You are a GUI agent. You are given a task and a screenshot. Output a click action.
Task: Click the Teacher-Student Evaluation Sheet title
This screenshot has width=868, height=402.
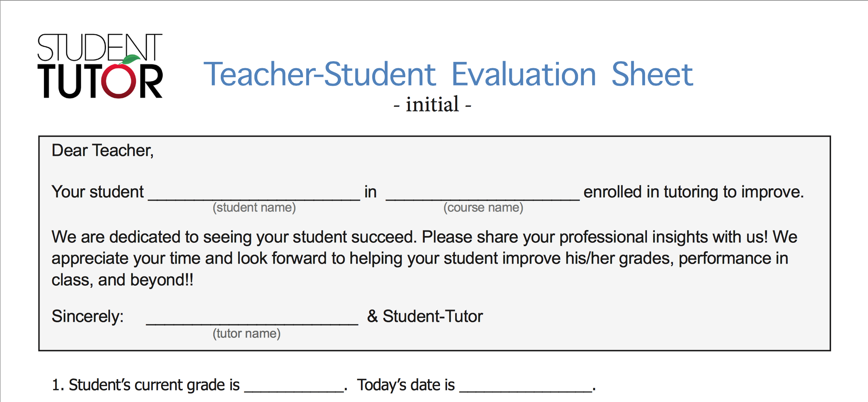pyautogui.click(x=448, y=74)
